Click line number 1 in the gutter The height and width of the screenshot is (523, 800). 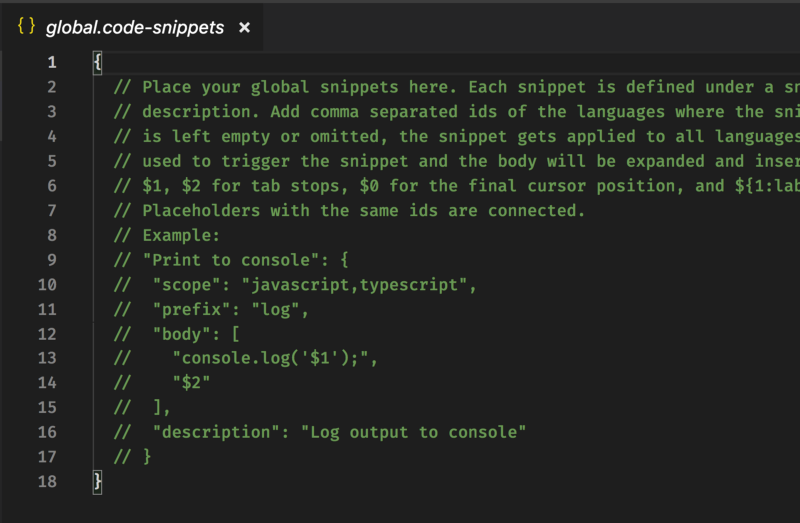point(51,62)
